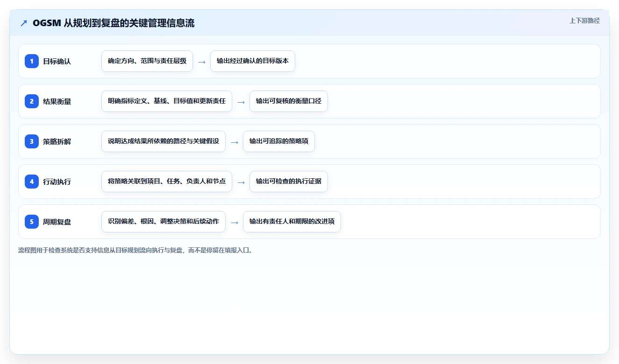Click the step 5 number badge
The width and height of the screenshot is (619, 364).
coord(32,222)
